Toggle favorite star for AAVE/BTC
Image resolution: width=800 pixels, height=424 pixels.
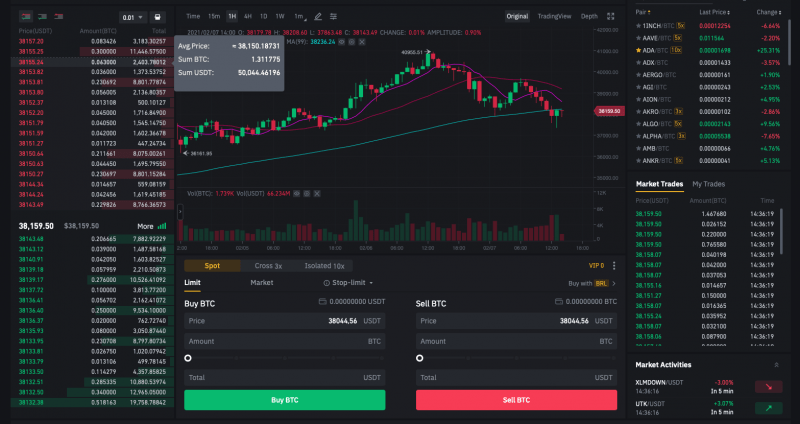[638, 38]
